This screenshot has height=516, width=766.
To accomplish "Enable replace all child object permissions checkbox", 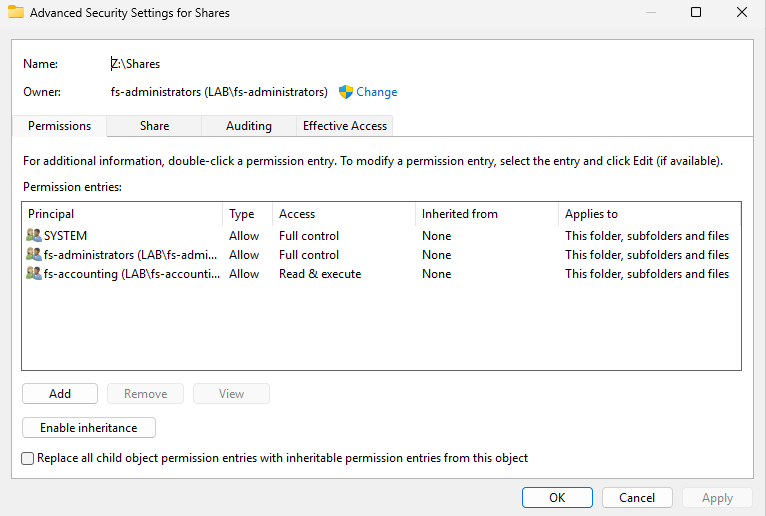I will pos(28,458).
